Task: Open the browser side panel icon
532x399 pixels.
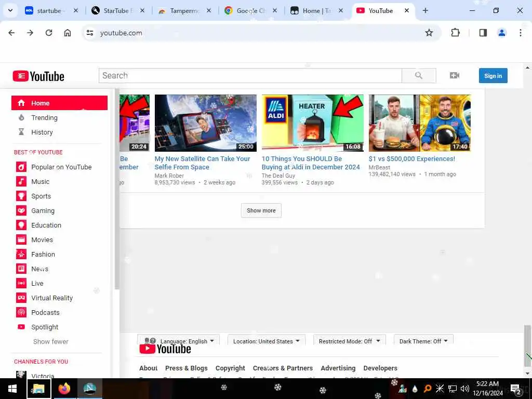Action: click(x=483, y=33)
